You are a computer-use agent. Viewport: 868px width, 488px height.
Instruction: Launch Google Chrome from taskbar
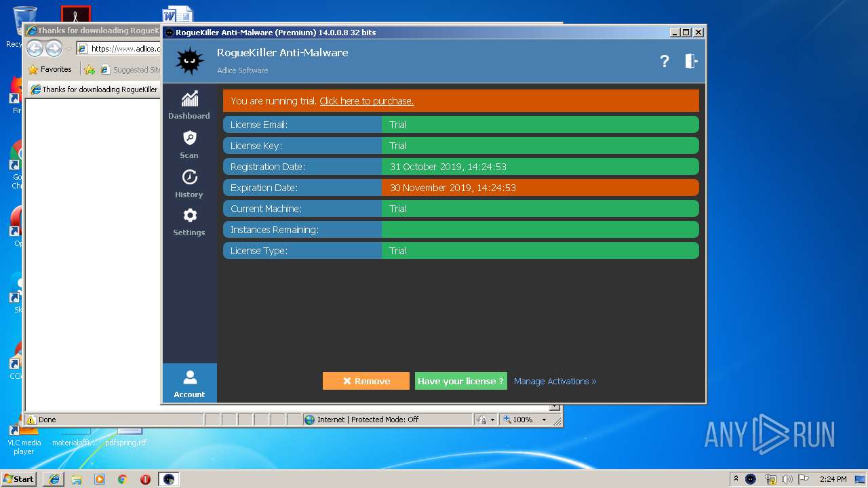pos(122,479)
